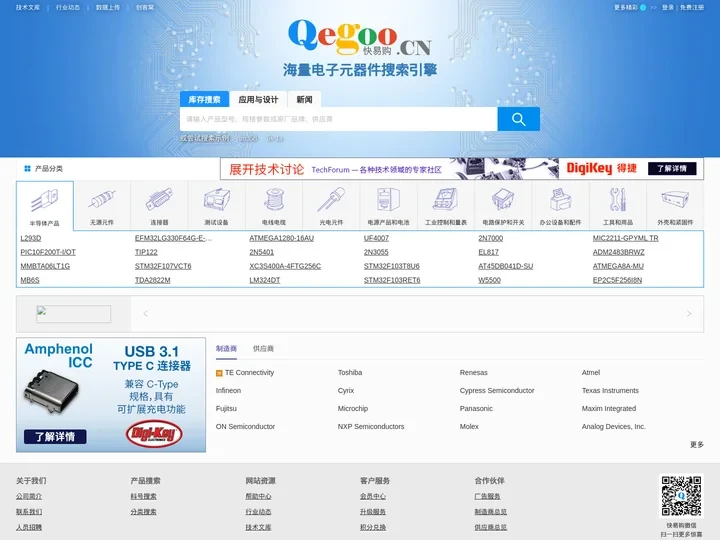720x540 pixels.
Task: Select the 应用与设计 tab
Action: pyautogui.click(x=258, y=99)
